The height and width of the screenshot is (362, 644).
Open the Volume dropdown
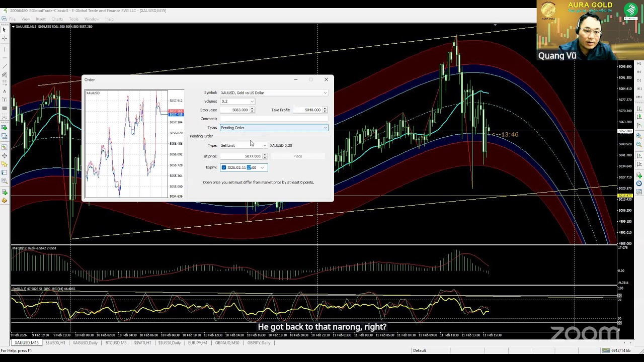coord(252,102)
